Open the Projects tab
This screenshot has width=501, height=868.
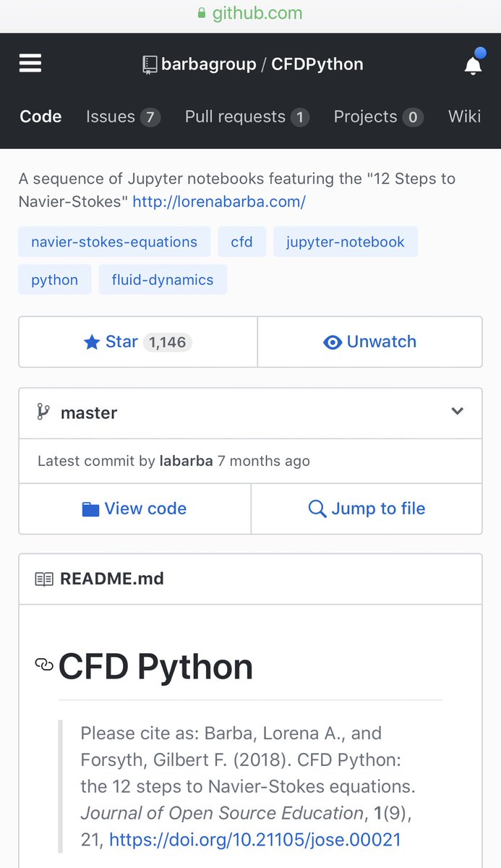point(378,116)
